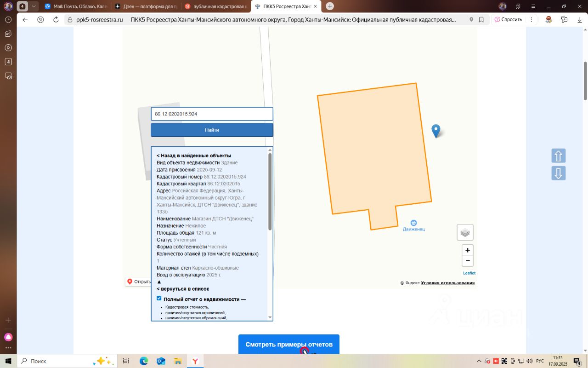The height and width of the screenshot is (368, 588).
Task: Open the volume icon in system tray
Action: pos(529,361)
